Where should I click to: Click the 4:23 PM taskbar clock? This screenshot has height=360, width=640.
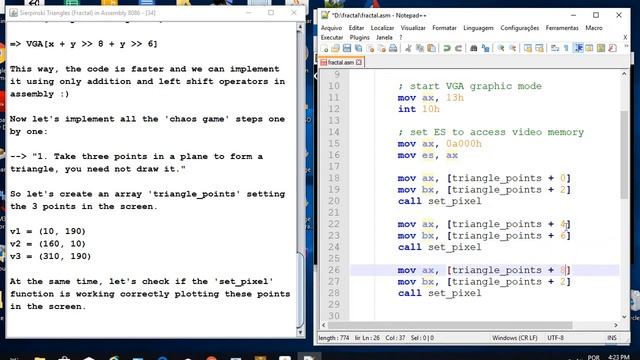point(618,357)
